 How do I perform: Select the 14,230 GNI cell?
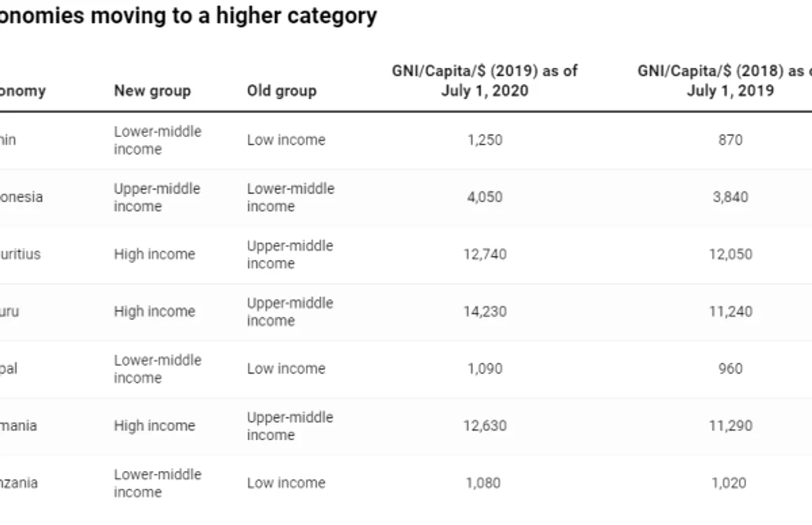coord(484,311)
